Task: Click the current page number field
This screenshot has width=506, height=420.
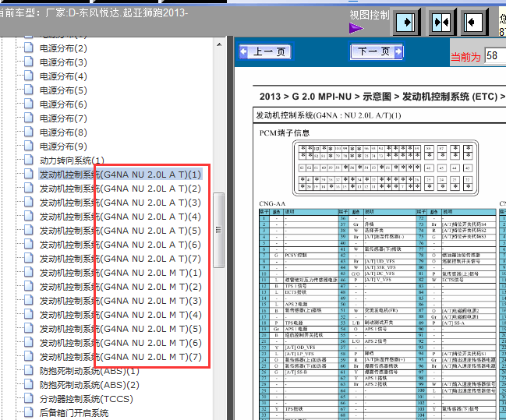Action: click(495, 55)
